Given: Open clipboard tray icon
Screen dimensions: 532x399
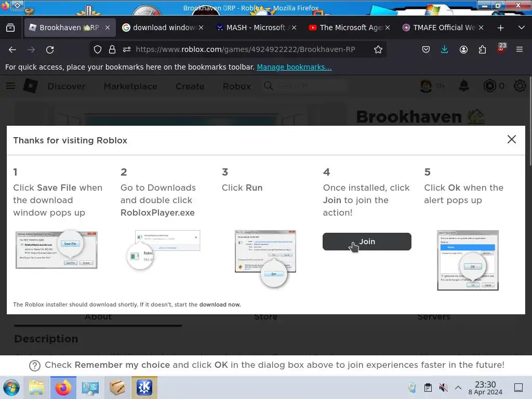Looking at the screenshot, I should [x=428, y=388].
